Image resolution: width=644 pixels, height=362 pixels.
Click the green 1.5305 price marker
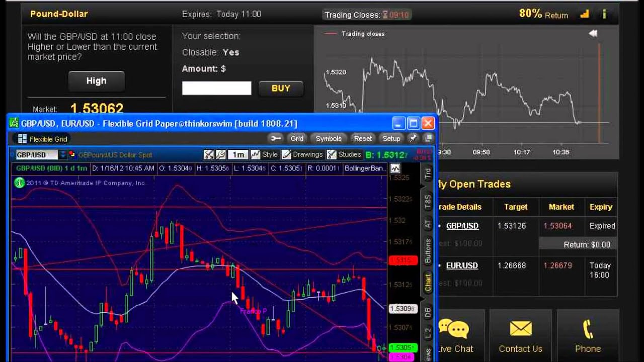[x=403, y=347]
